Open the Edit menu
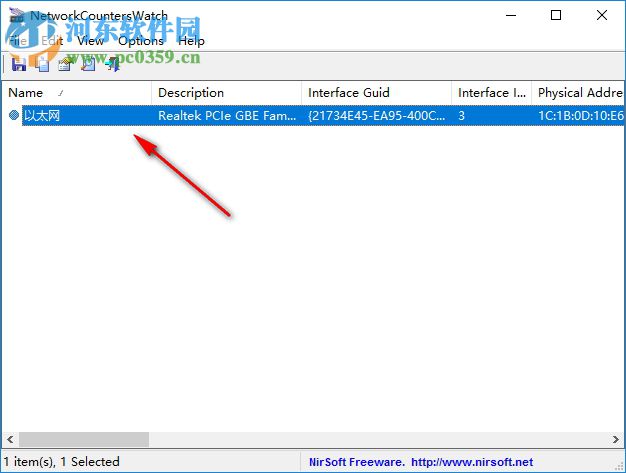The width and height of the screenshot is (626, 473). [x=52, y=41]
